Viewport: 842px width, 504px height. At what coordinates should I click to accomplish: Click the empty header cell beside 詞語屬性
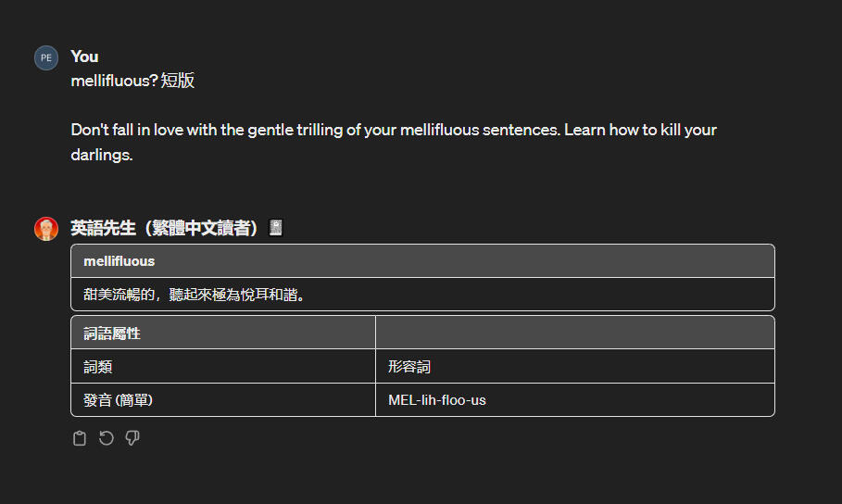click(x=574, y=333)
